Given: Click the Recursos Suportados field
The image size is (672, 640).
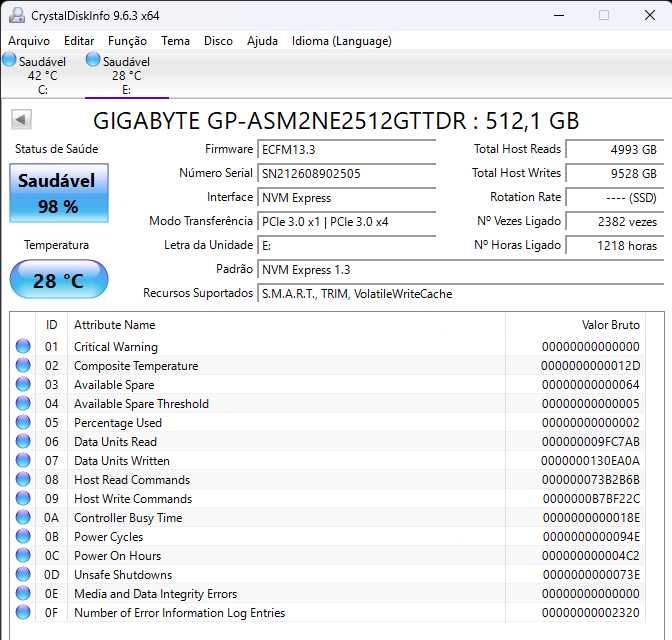Looking at the screenshot, I should pos(461,294).
